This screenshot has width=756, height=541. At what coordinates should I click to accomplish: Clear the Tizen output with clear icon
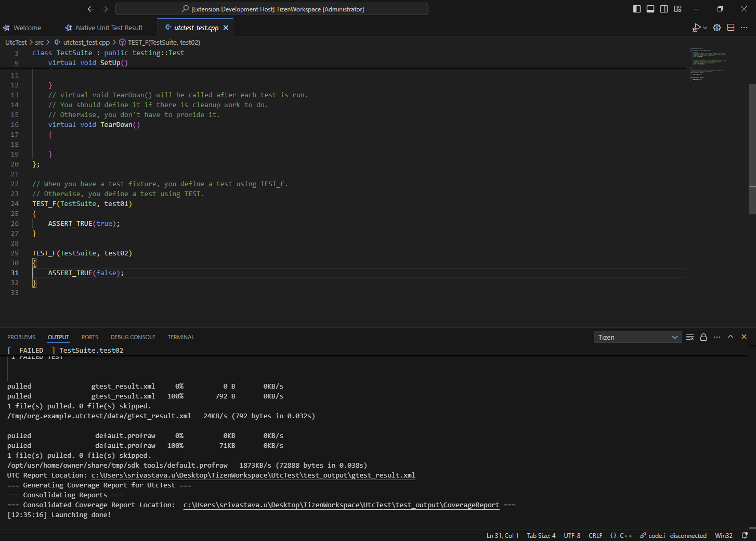(690, 337)
